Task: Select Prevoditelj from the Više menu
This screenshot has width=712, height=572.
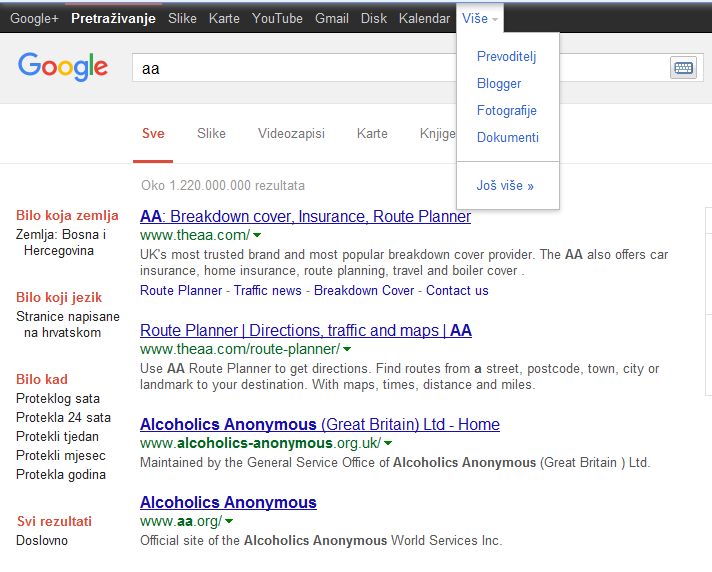Action: pyautogui.click(x=507, y=57)
